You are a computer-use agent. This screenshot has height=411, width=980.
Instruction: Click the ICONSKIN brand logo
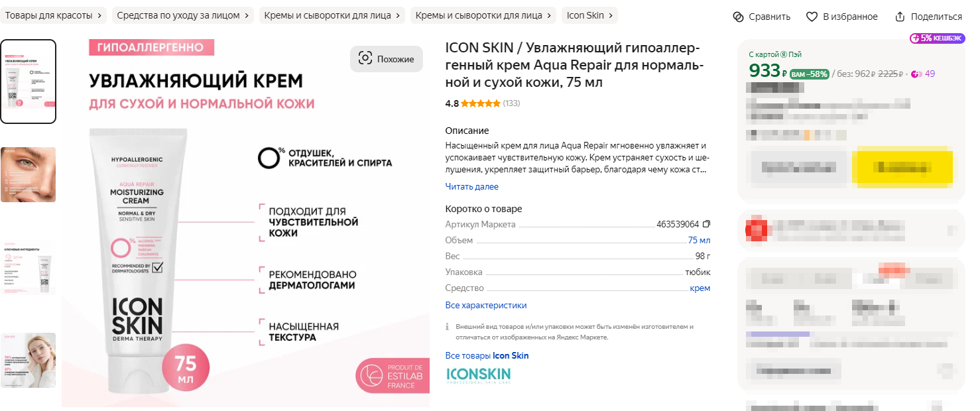point(478,375)
